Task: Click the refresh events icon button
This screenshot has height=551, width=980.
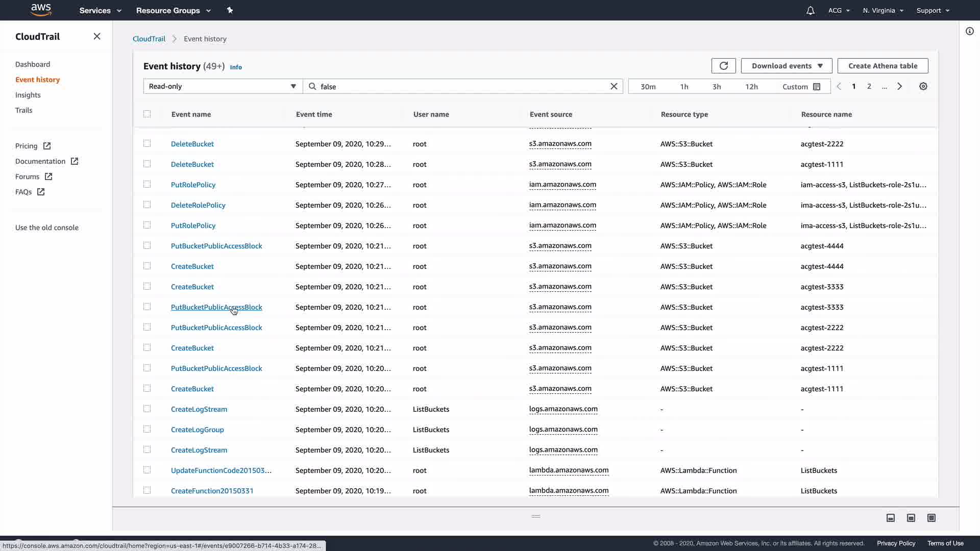Action: (x=723, y=66)
